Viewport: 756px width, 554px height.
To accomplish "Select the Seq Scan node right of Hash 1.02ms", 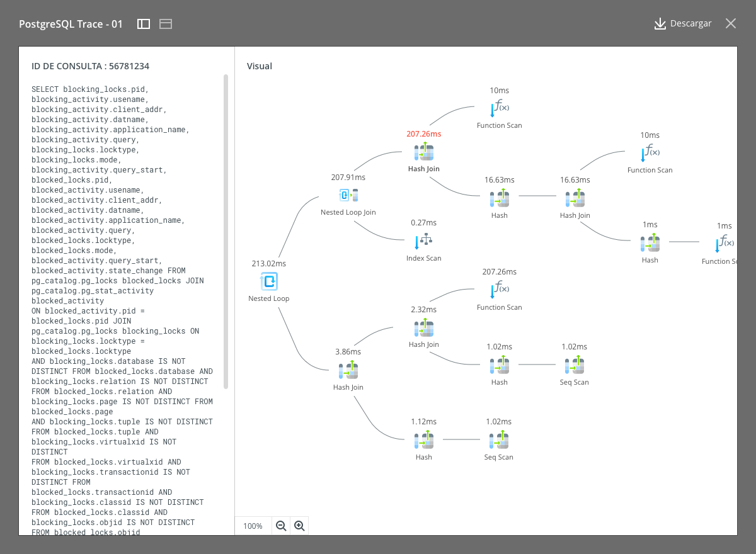I will pos(575,365).
